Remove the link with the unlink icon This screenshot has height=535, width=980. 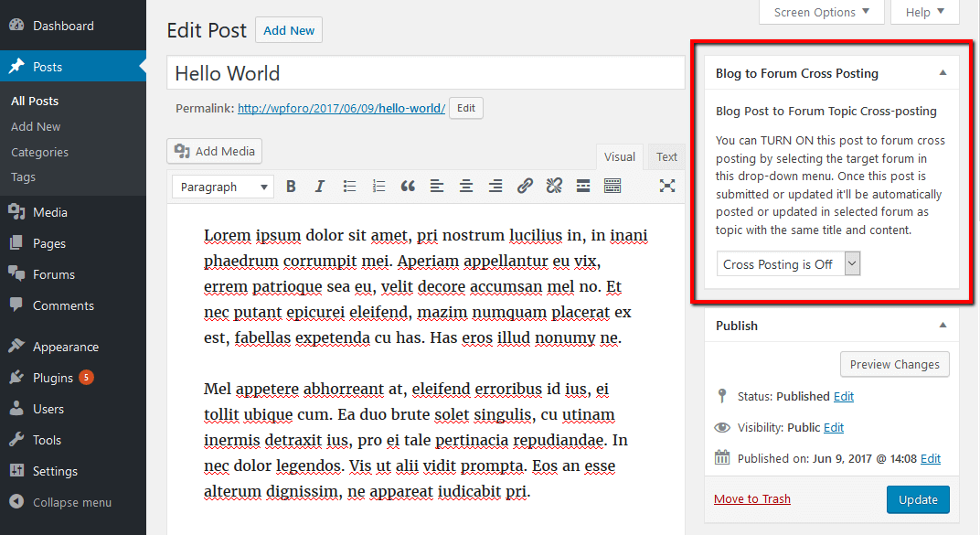(x=554, y=186)
